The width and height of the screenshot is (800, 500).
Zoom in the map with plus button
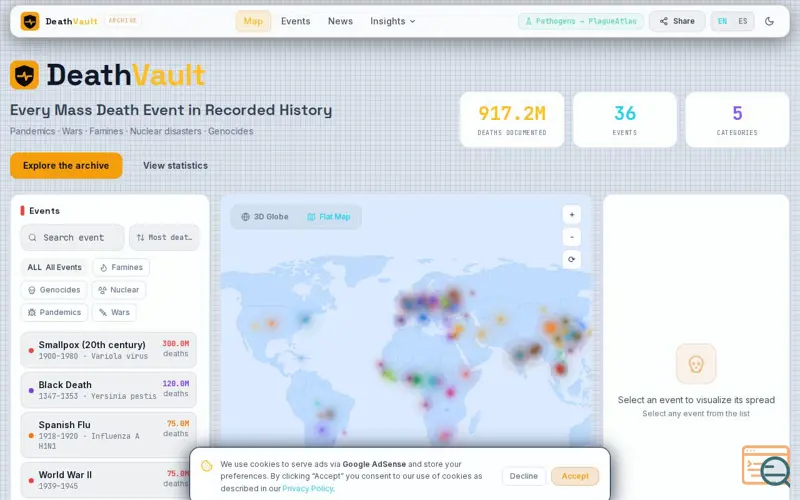coord(571,215)
